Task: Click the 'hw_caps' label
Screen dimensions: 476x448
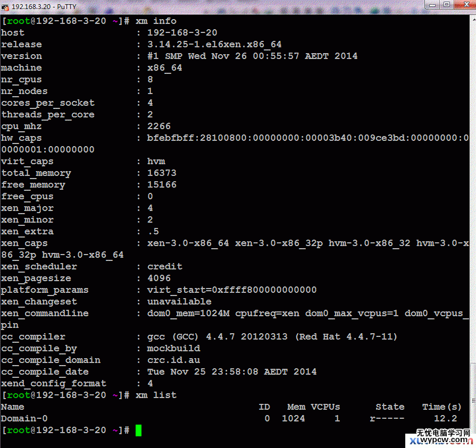Action: pyautogui.click(x=21, y=138)
